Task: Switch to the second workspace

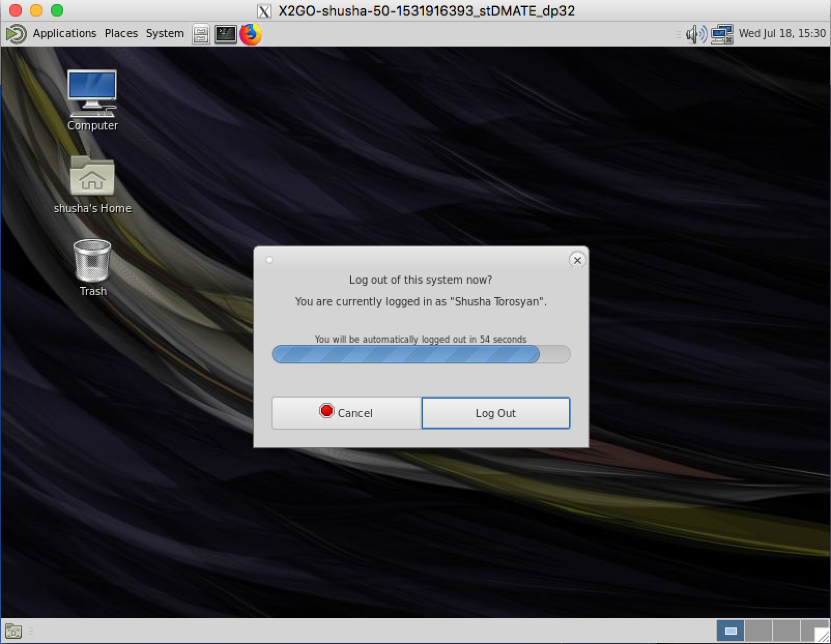Action: tap(758, 631)
